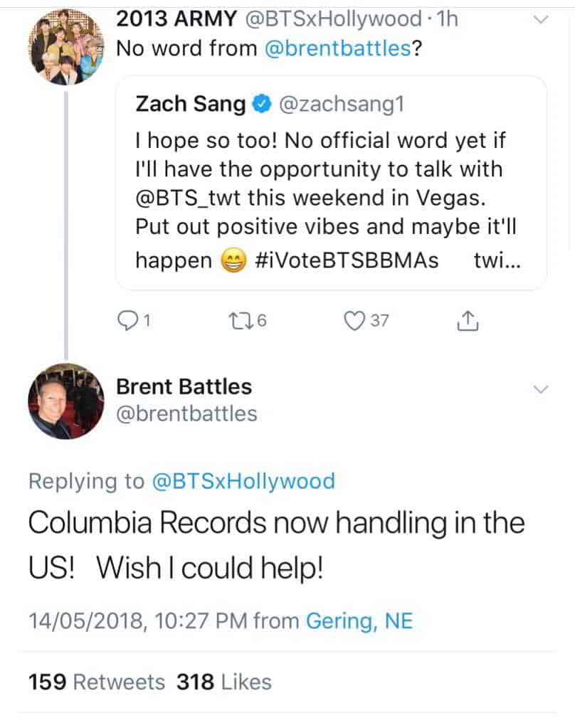The height and width of the screenshot is (728, 575).
Task: Open Brent Battles tweet options chevron
Action: (x=541, y=389)
